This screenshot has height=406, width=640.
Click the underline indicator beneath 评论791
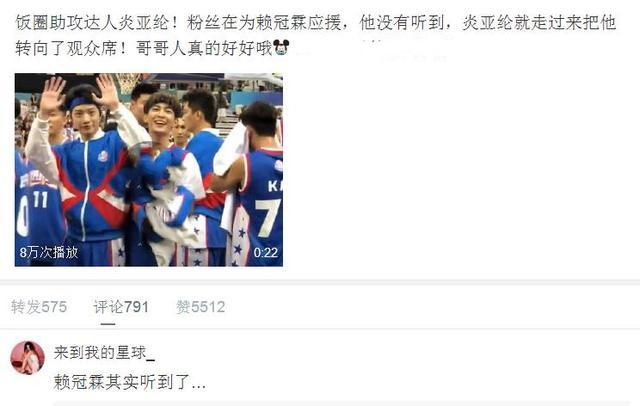coord(108,324)
